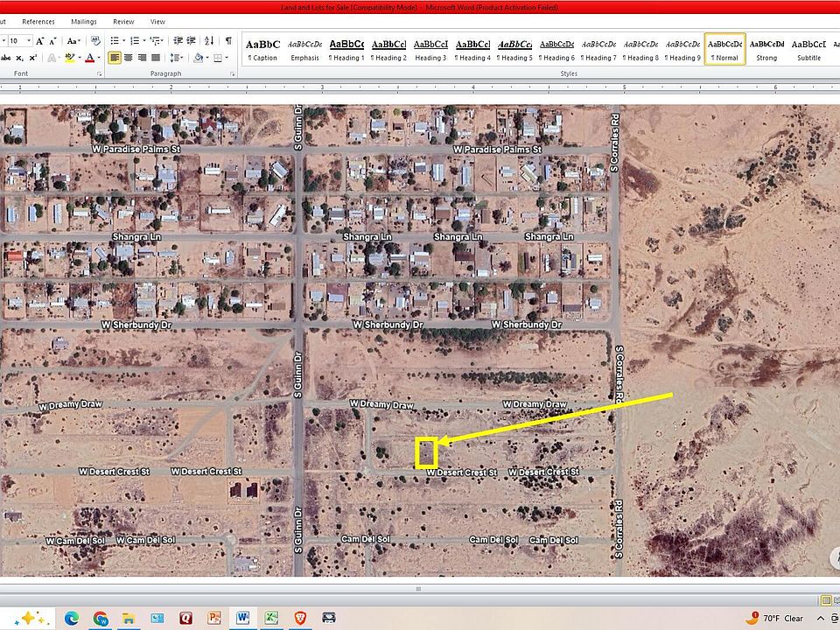The height and width of the screenshot is (630, 840).
Task: Click the Decrease Indent icon
Action: (x=178, y=41)
